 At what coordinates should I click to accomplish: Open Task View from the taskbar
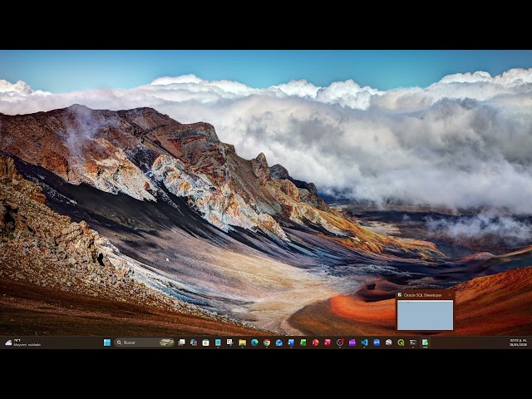181,342
